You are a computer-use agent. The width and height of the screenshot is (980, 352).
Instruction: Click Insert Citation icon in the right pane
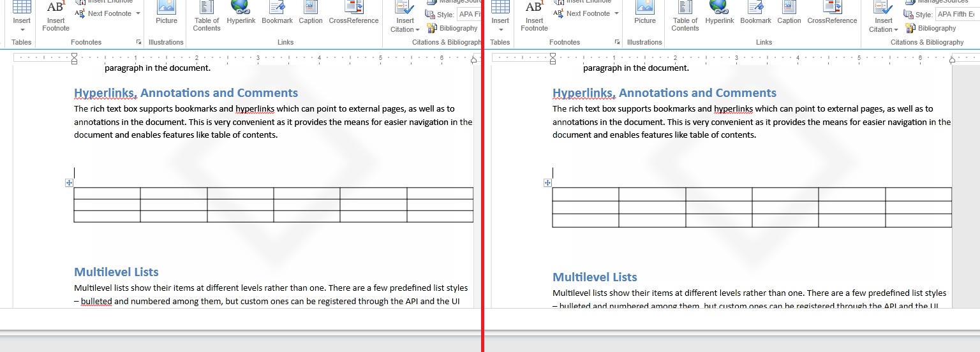click(x=883, y=6)
